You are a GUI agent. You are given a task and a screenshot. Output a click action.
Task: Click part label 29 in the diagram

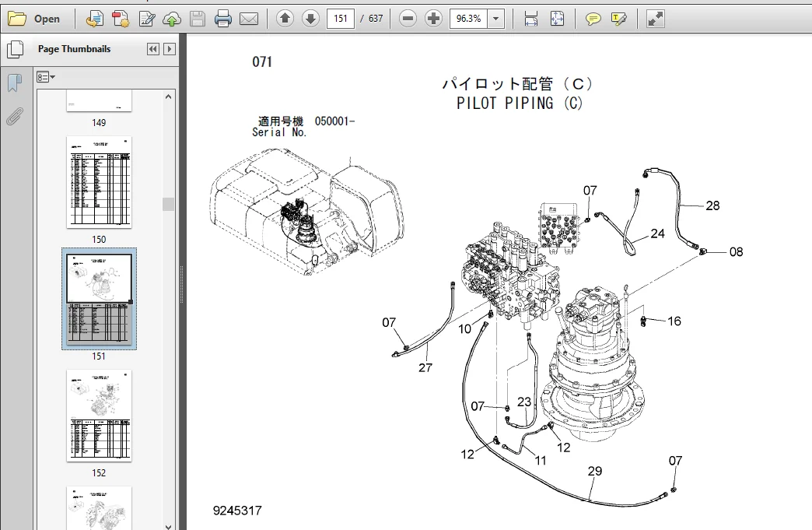(x=595, y=471)
